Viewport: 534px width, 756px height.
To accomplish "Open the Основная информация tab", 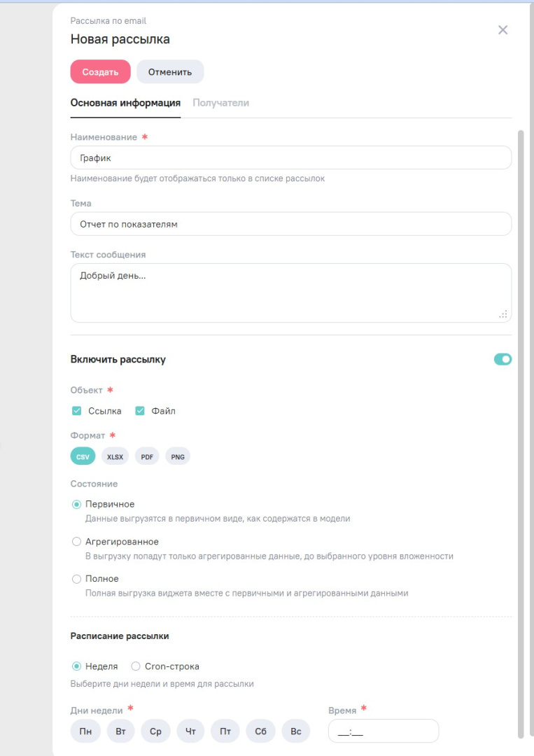I will (x=125, y=103).
